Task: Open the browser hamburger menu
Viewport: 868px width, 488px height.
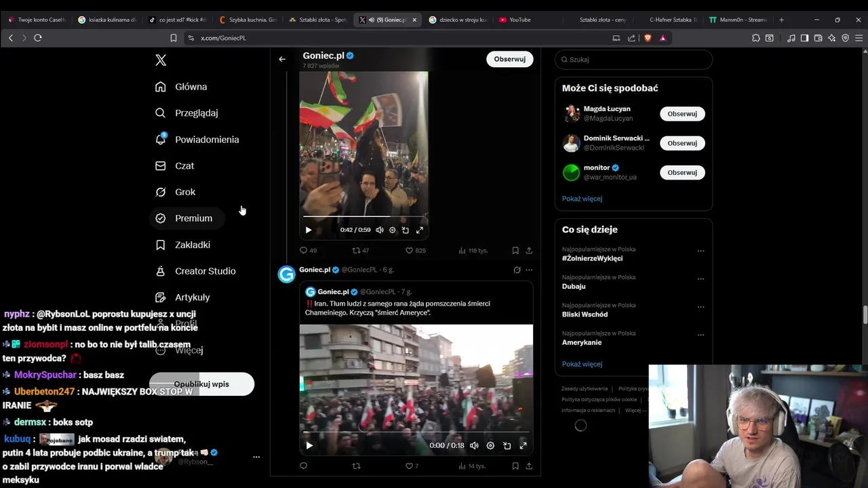Action: click(859, 38)
